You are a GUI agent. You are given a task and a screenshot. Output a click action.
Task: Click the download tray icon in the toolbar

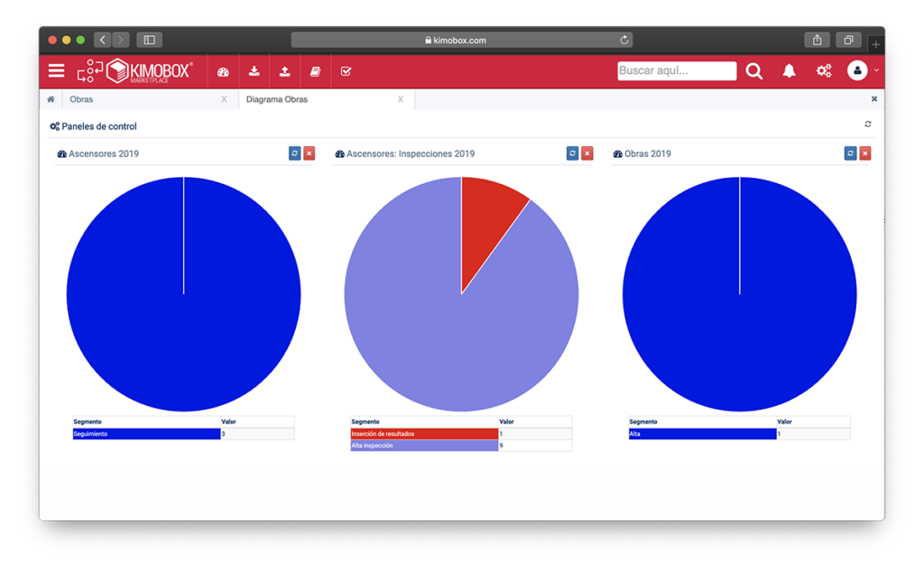(254, 71)
